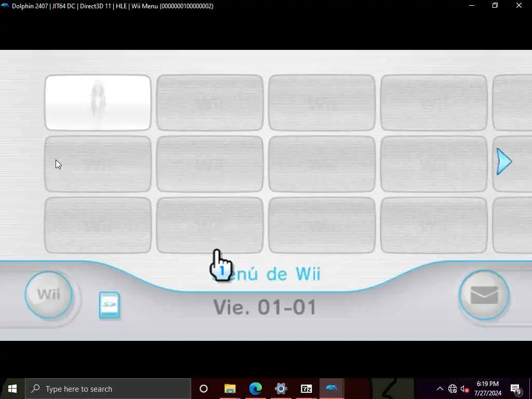The height and width of the screenshot is (399, 532).
Task: Close the Dolphin emulator window
Action: point(519,5)
